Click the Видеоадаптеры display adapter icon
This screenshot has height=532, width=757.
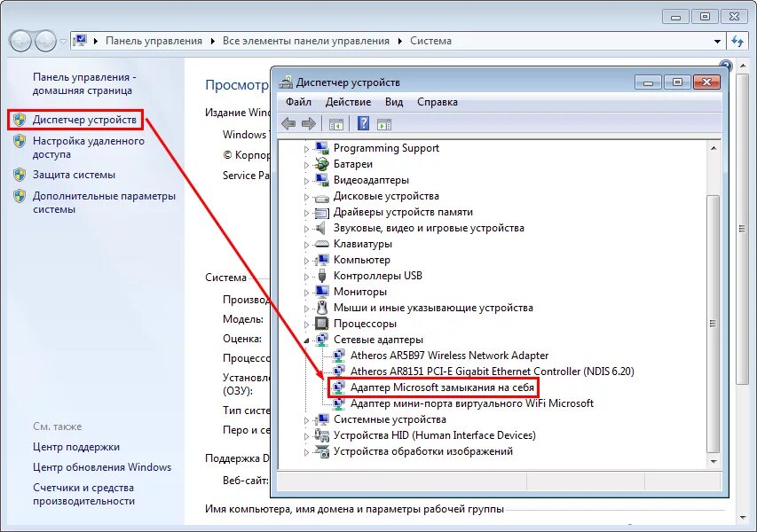pos(321,180)
